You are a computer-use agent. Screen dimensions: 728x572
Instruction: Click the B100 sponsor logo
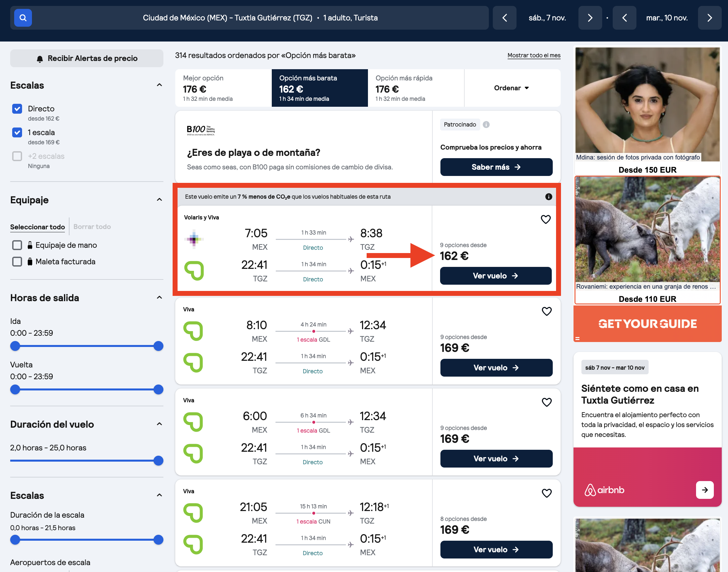(201, 130)
